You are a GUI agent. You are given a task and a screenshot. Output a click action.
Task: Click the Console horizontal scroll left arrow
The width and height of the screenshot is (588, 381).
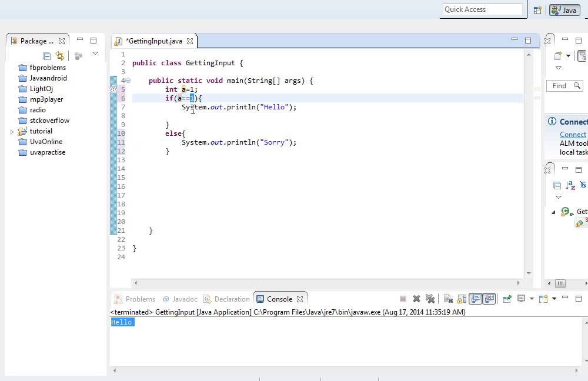point(115,370)
